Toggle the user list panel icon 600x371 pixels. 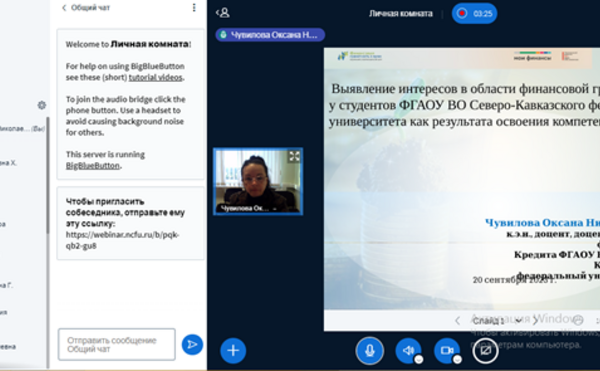pyautogui.click(x=223, y=13)
